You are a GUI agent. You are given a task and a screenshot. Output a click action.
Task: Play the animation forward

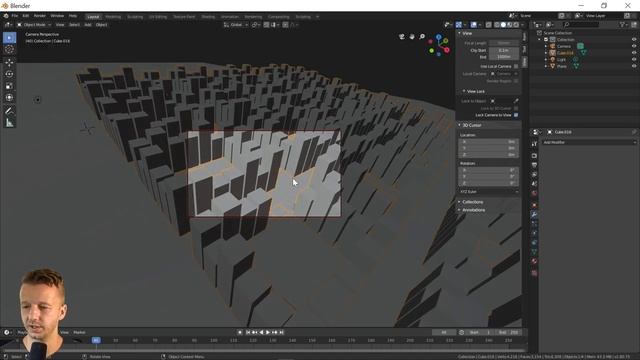tap(268, 333)
